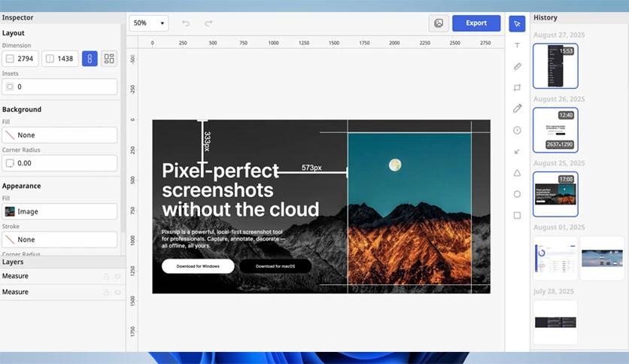This screenshot has width=629, height=364.
Task: Select the Pencil drawing tool
Action: click(x=517, y=108)
